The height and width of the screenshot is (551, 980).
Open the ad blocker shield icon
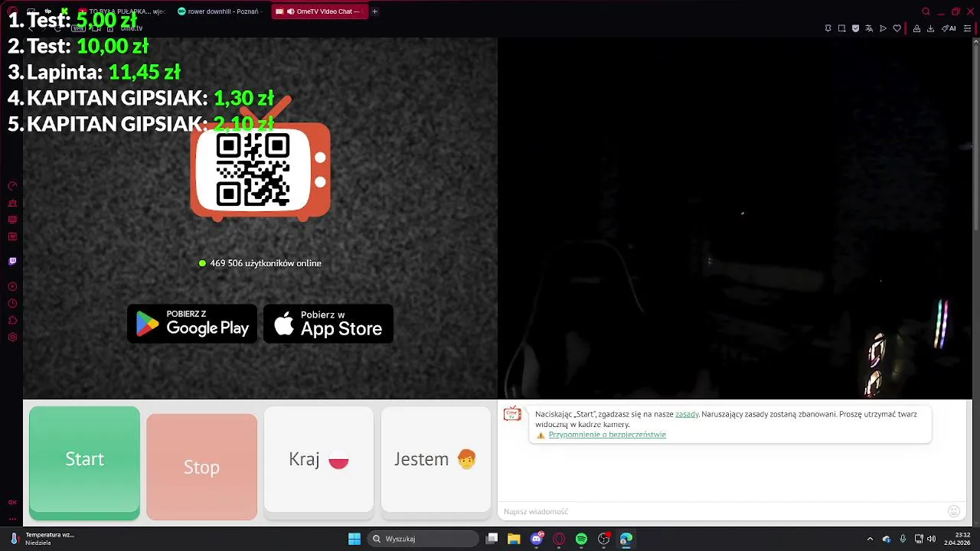(855, 28)
